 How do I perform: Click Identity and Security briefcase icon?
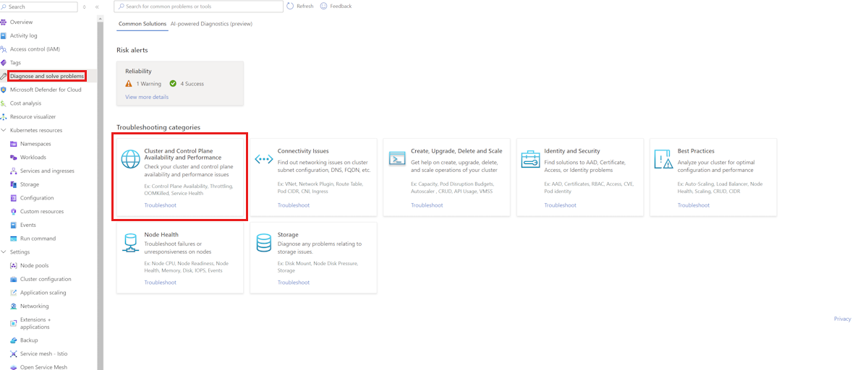tap(530, 159)
